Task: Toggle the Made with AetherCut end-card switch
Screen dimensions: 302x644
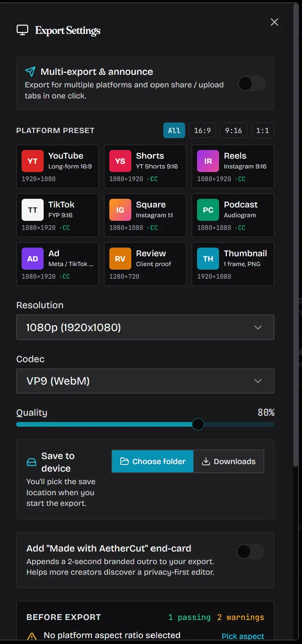Action: [x=250, y=551]
